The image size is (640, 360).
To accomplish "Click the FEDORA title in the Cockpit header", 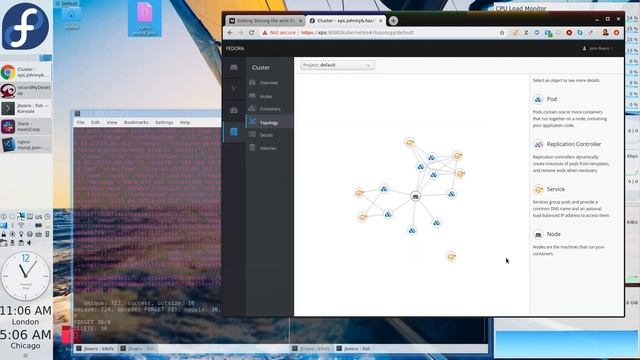I will [235, 49].
